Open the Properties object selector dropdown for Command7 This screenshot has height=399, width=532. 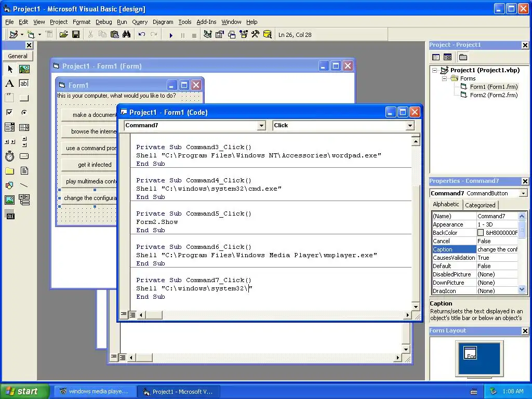523,193
